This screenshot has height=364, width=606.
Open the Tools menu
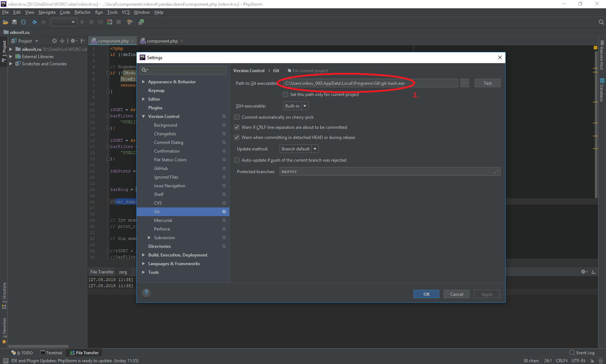[112, 12]
